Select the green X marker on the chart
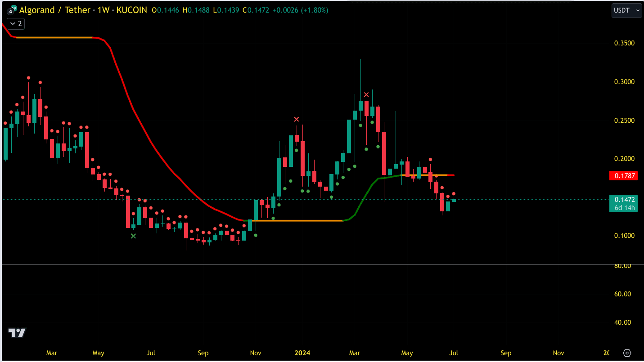The image size is (644, 362). click(133, 236)
